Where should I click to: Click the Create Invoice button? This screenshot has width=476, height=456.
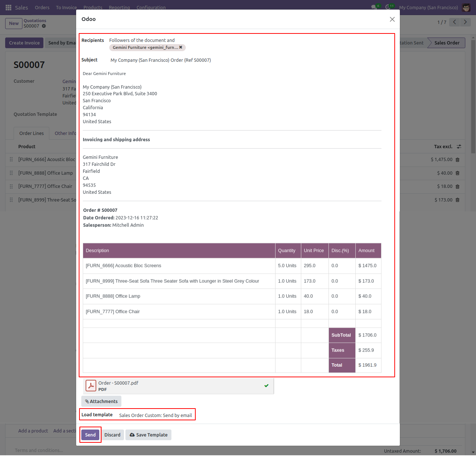tap(24, 43)
